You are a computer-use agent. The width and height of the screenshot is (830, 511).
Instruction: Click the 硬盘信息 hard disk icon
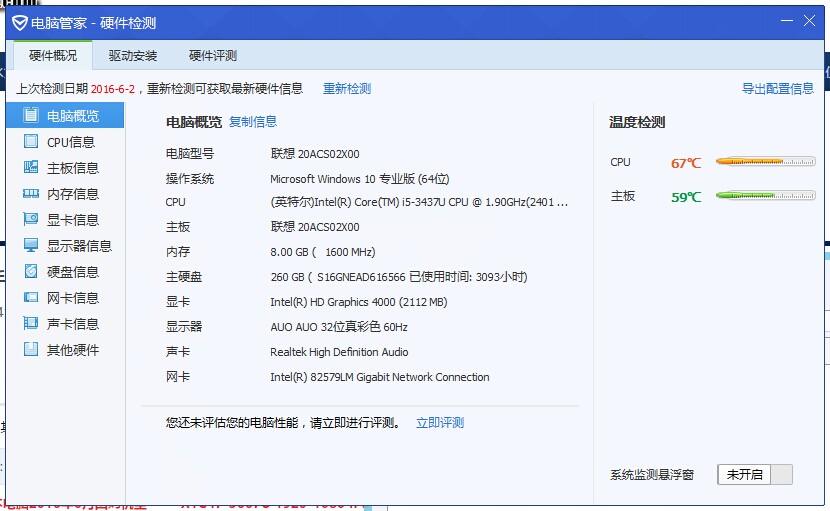[31, 272]
